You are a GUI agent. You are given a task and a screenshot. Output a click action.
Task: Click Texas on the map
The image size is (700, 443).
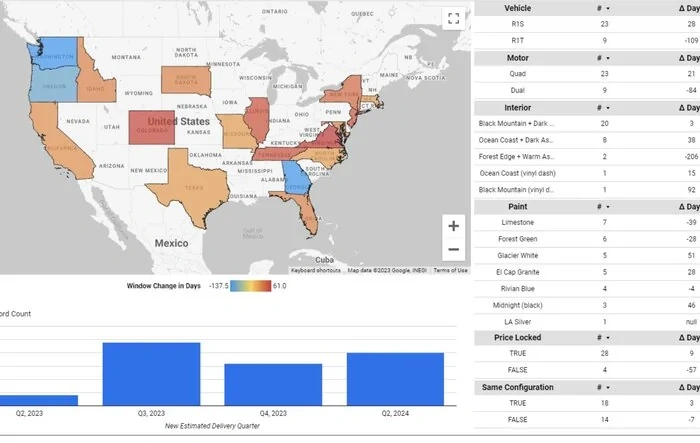coord(192,188)
